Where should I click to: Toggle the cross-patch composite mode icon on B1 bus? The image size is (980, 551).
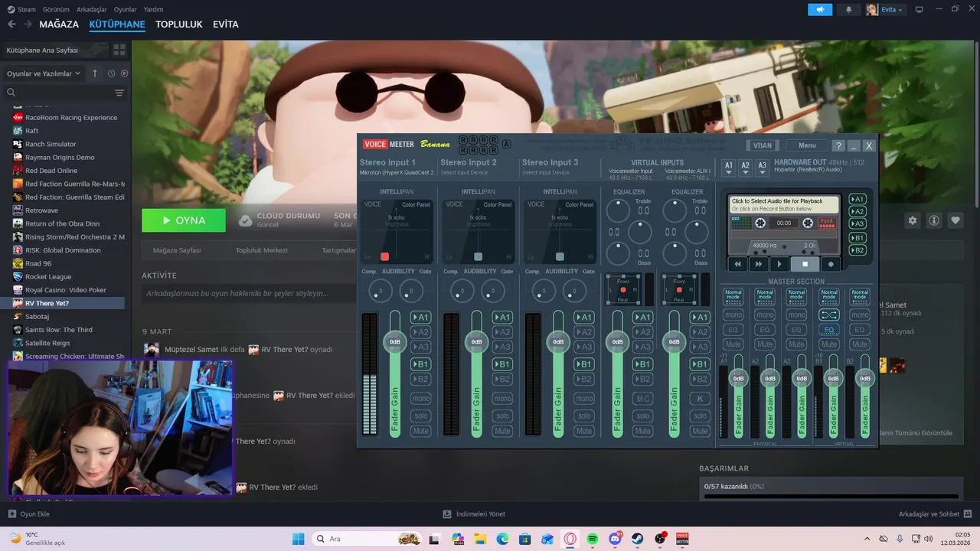click(x=828, y=315)
